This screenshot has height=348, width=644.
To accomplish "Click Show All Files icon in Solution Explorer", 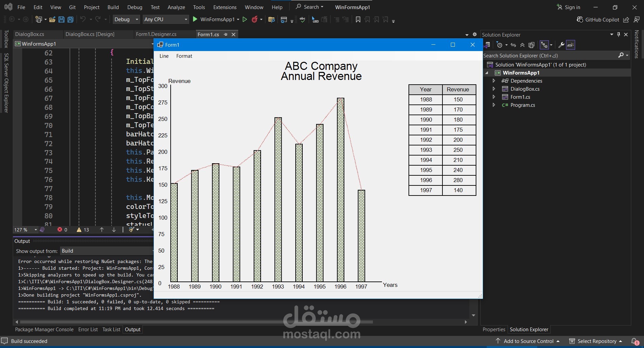I will 531,45.
